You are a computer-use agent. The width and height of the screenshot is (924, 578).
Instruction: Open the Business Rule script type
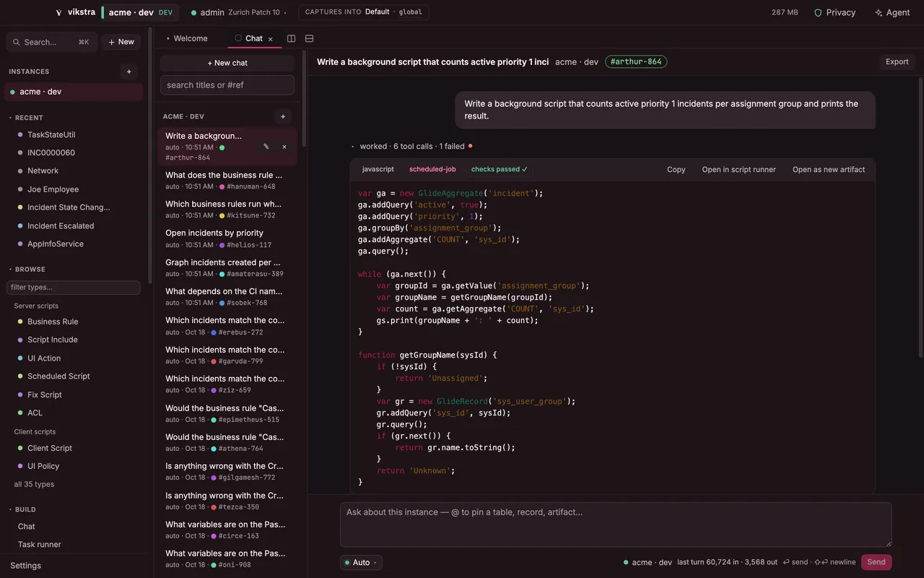pos(53,322)
